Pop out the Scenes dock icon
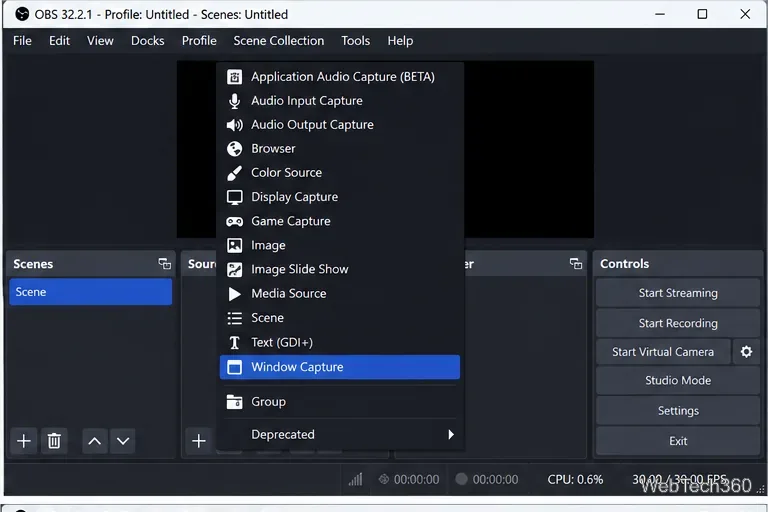This screenshot has height=512, width=768. [x=165, y=264]
